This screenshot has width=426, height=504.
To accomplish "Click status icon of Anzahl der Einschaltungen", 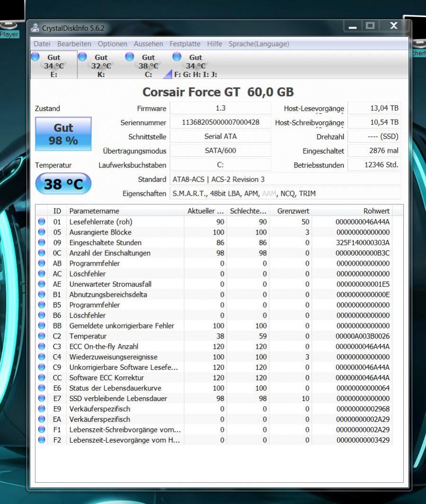I will click(42, 252).
